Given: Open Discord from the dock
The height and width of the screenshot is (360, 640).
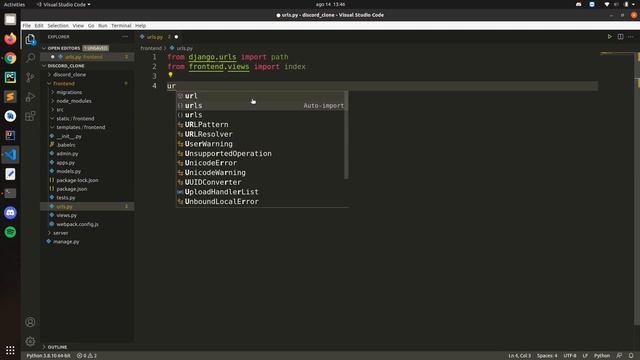Looking at the screenshot, I should point(10,213).
